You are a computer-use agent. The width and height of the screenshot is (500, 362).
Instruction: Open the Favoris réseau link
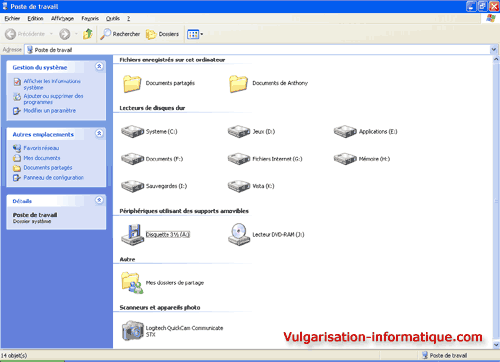point(41,148)
